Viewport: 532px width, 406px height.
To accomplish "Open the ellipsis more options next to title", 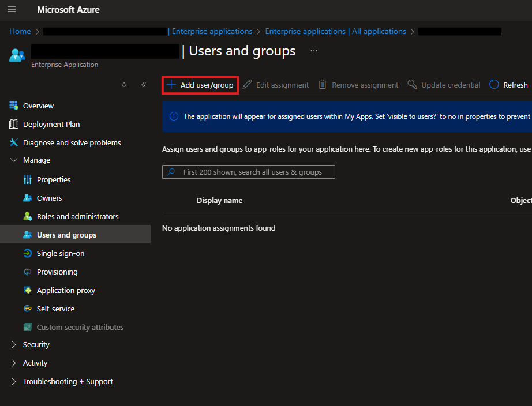I will (x=314, y=51).
